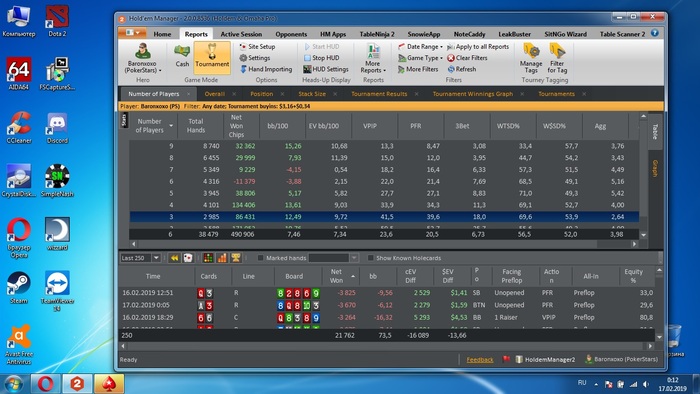Click the orange bar chart icon
The width and height of the screenshot is (700, 394).
tap(222, 258)
